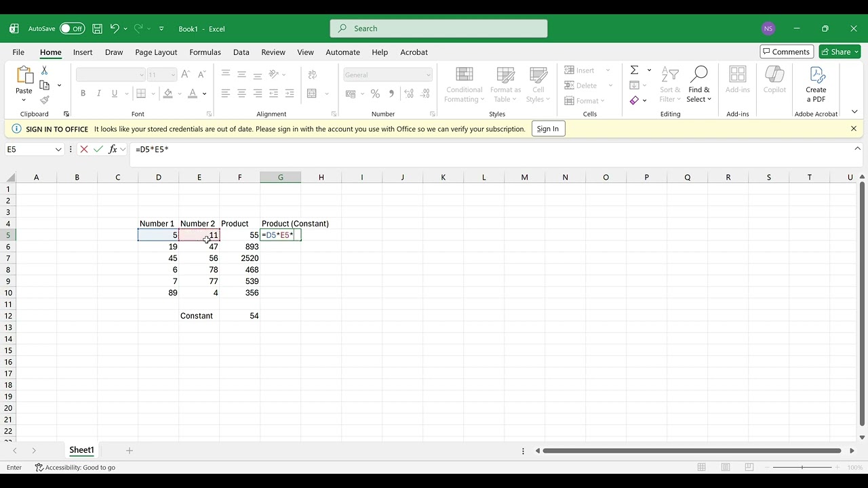Viewport: 868px width, 488px height.
Task: Click the Merge and Center icon
Action: click(x=312, y=94)
